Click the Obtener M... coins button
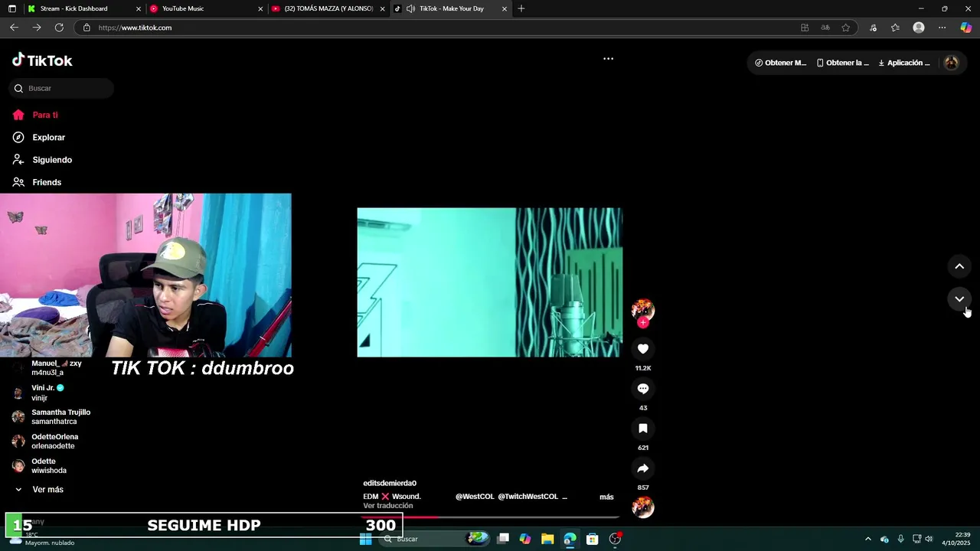The width and height of the screenshot is (980, 551). pyautogui.click(x=780, y=63)
